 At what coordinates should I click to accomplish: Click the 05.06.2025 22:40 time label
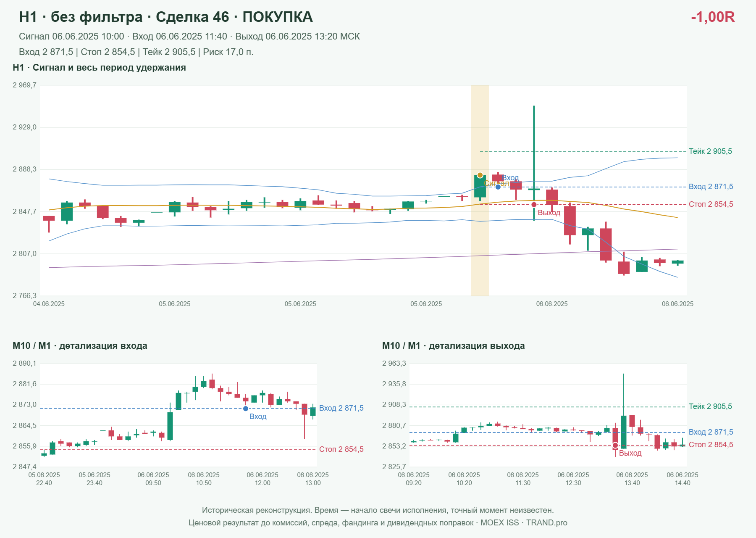click(44, 479)
